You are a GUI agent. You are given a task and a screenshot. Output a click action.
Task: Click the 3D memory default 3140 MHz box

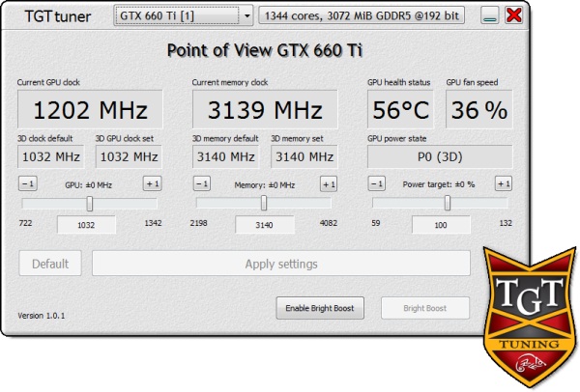[225, 156]
